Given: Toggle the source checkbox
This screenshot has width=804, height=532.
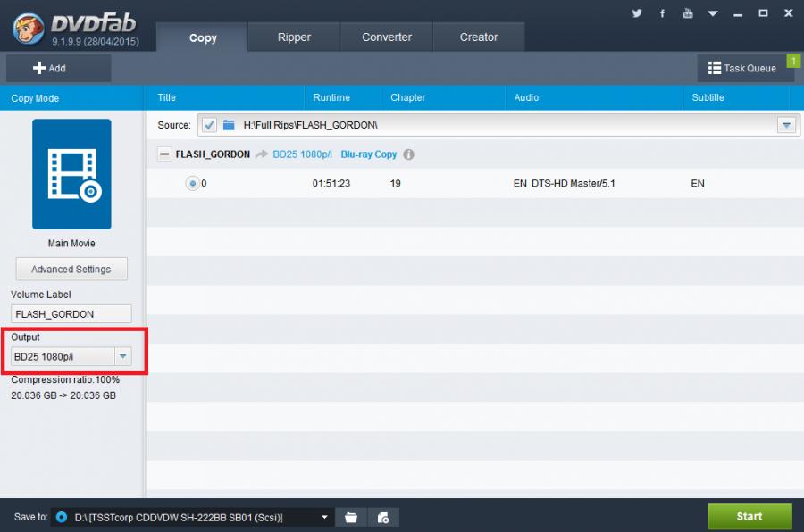Looking at the screenshot, I should coord(209,125).
